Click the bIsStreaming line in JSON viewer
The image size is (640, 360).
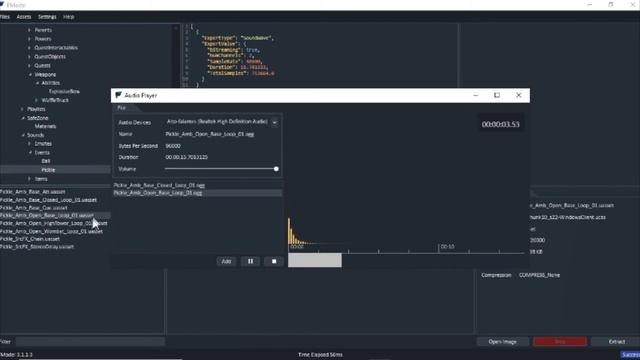pyautogui.click(x=233, y=50)
